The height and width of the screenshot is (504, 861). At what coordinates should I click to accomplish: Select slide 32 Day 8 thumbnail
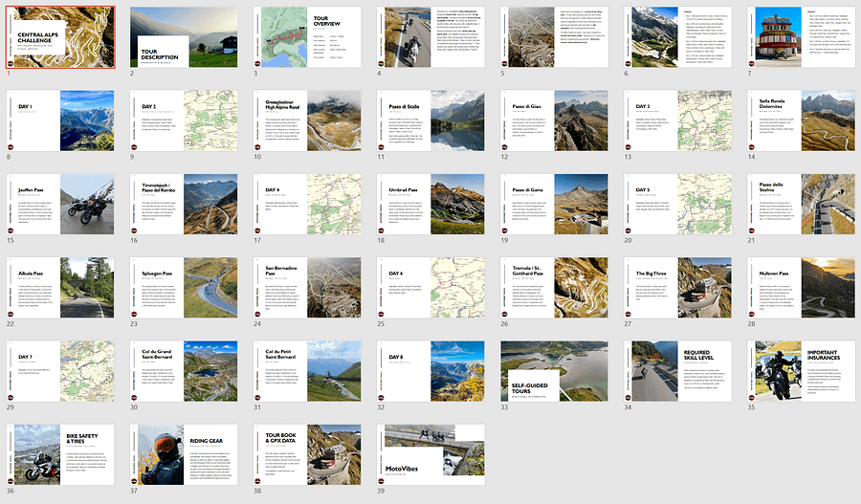click(431, 371)
